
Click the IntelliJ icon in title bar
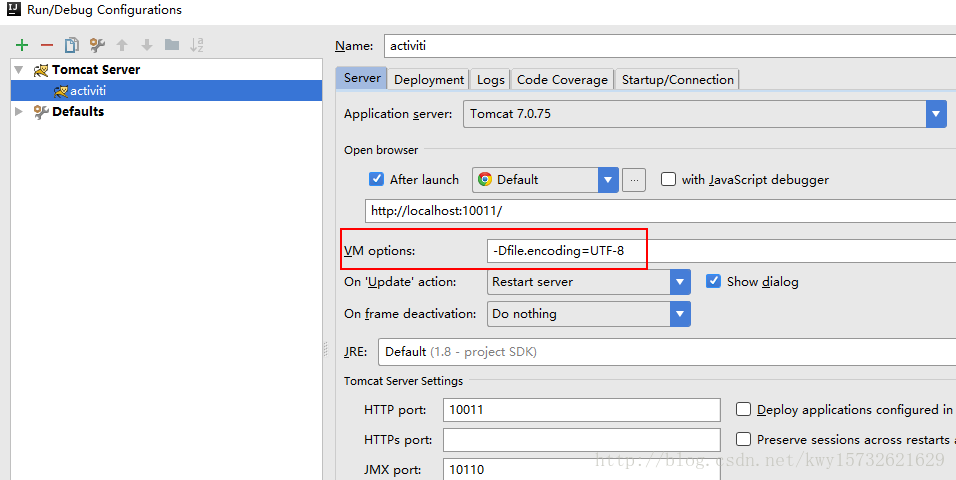point(13,9)
